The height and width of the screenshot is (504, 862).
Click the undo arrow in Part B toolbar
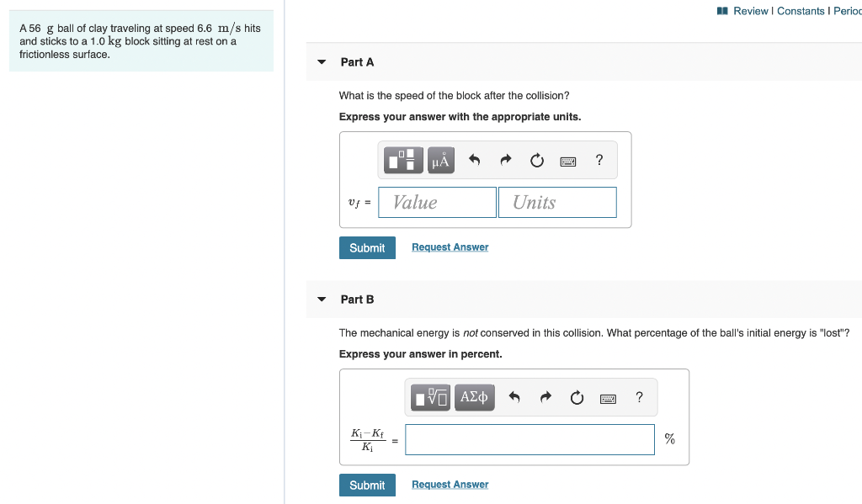[513, 397]
